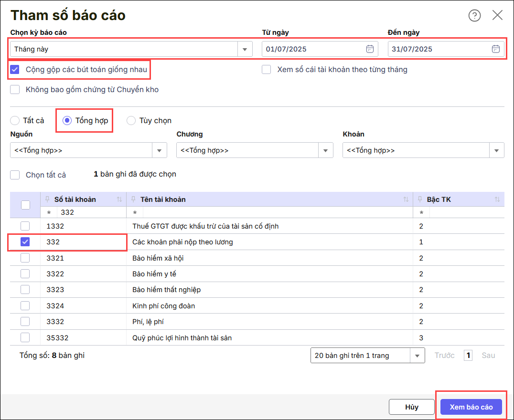Expand the Chọn kỳ báo cáo dropdown
This screenshot has width=514, height=420.
click(245, 49)
